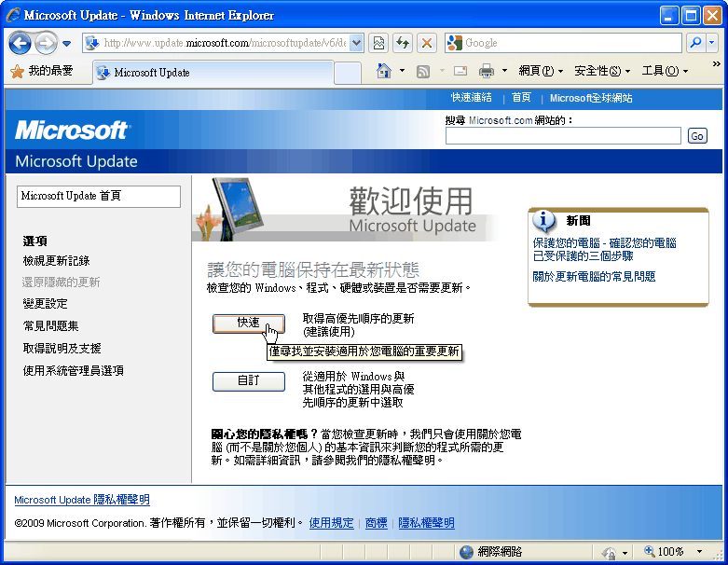Click the Refresh page icon
The image size is (728, 565).
click(403, 43)
